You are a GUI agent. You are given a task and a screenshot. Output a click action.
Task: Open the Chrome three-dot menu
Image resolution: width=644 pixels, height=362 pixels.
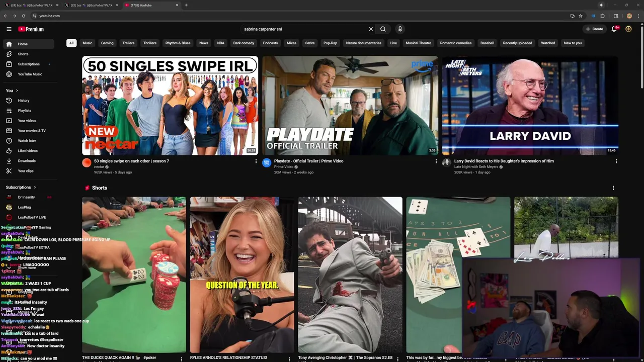tap(637, 16)
